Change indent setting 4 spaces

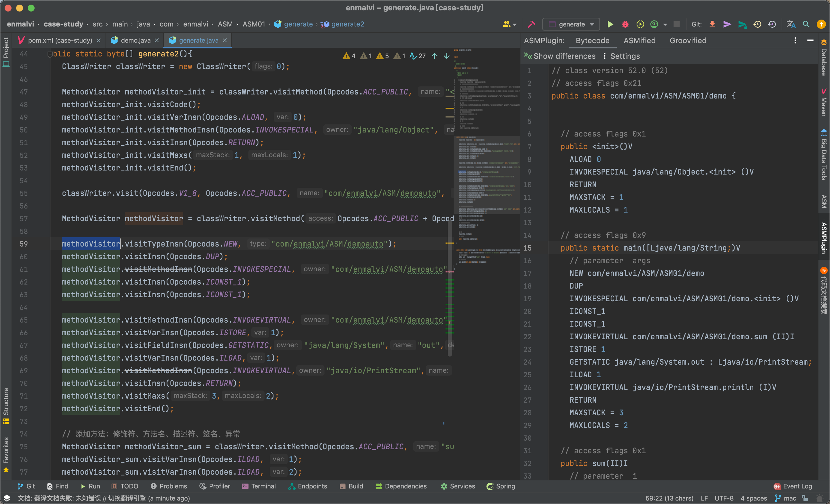coord(754,498)
